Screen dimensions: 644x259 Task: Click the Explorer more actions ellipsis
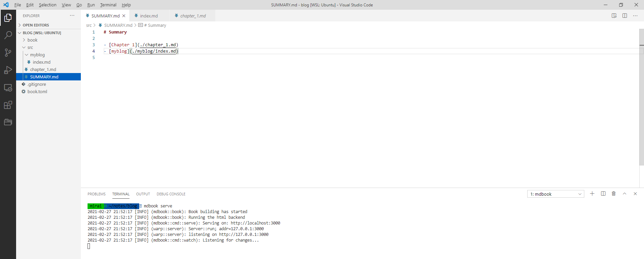coord(72,16)
